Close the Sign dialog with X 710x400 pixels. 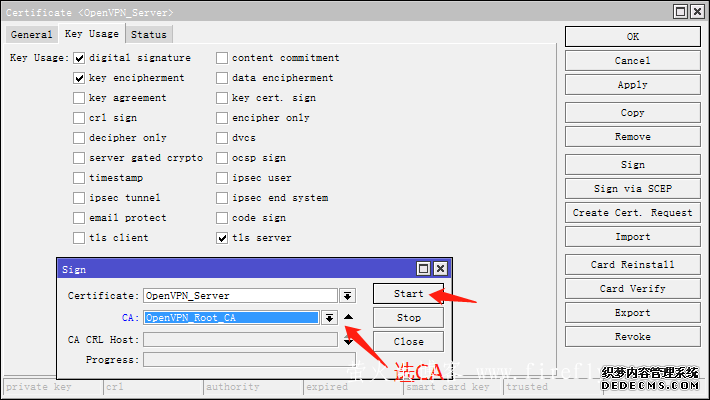click(440, 269)
